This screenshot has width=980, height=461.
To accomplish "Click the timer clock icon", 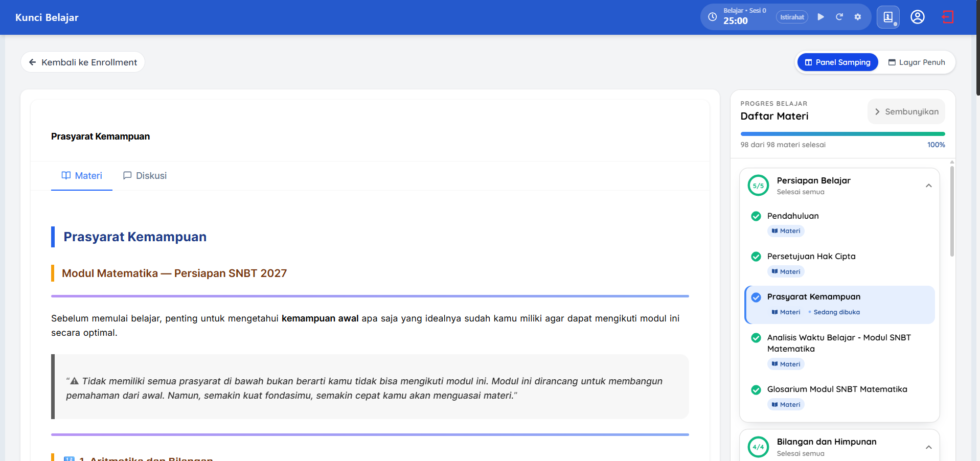I will 712,17.
